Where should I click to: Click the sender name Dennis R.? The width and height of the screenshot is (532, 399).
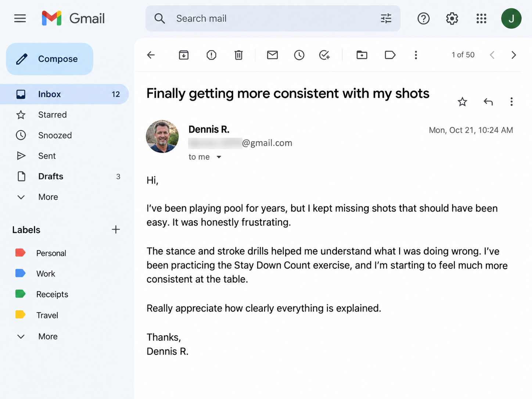coord(209,129)
